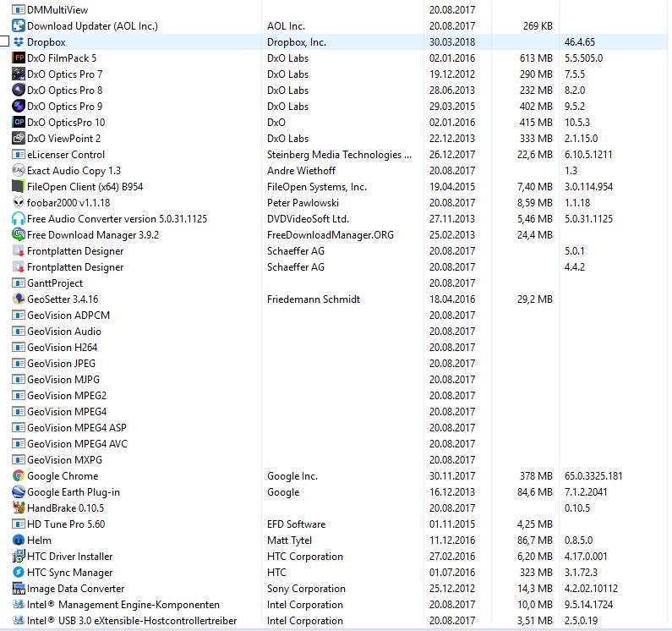Click the HTC Sync Manager icon

coord(19,573)
